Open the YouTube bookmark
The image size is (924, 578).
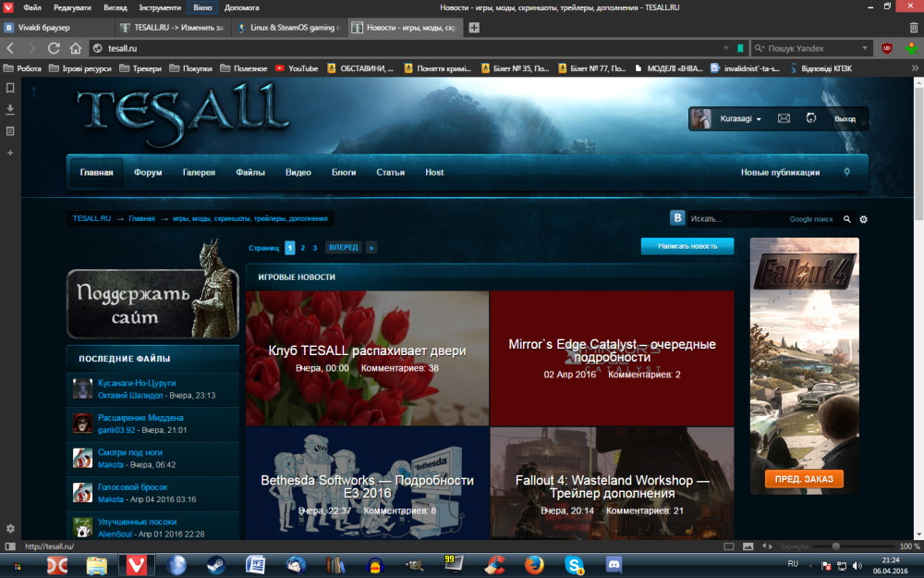tap(297, 68)
